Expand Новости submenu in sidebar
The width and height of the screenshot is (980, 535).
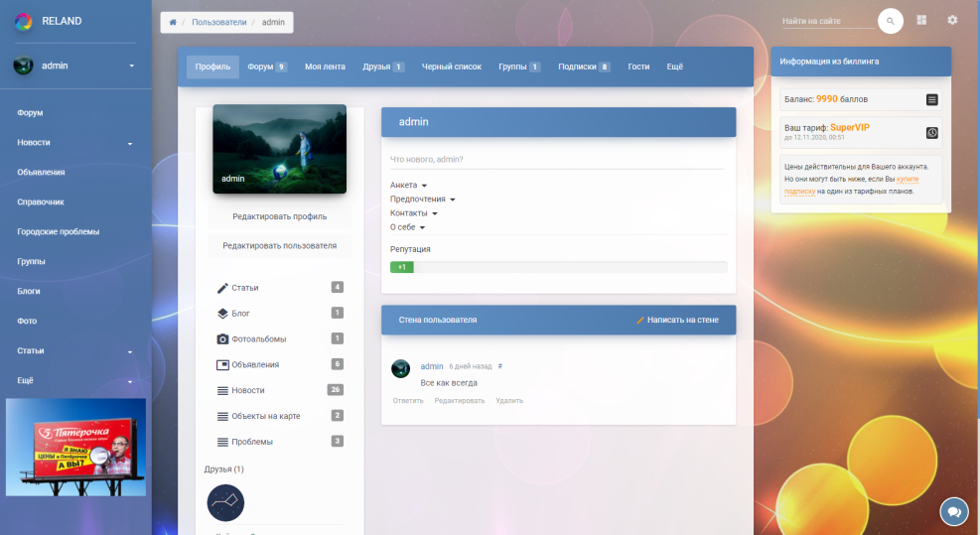coord(129,143)
